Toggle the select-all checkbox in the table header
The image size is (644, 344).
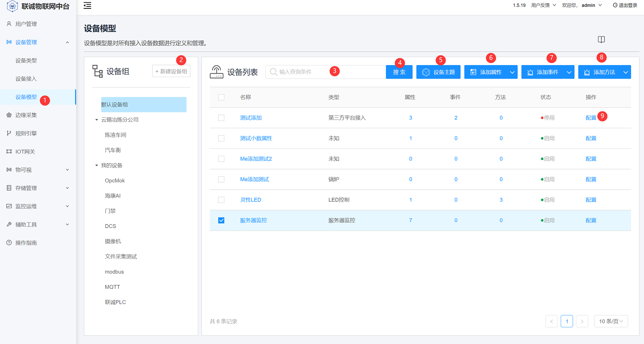click(x=221, y=97)
